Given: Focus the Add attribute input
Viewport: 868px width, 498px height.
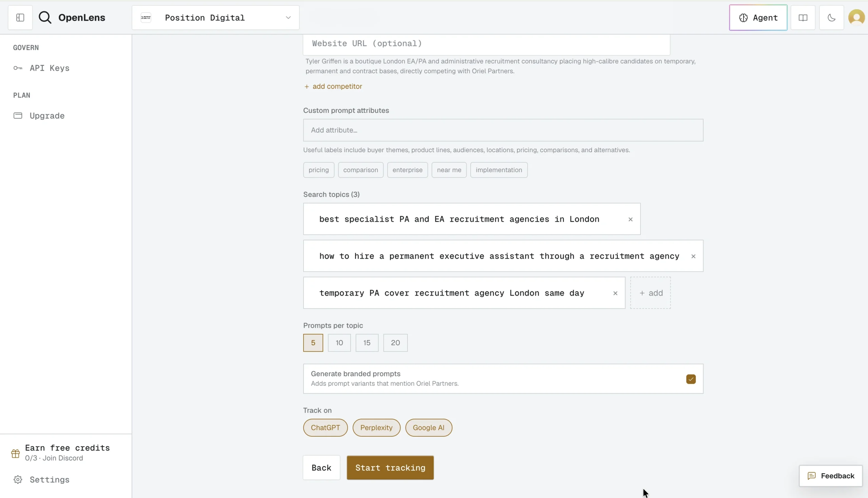Looking at the screenshot, I should tap(503, 130).
